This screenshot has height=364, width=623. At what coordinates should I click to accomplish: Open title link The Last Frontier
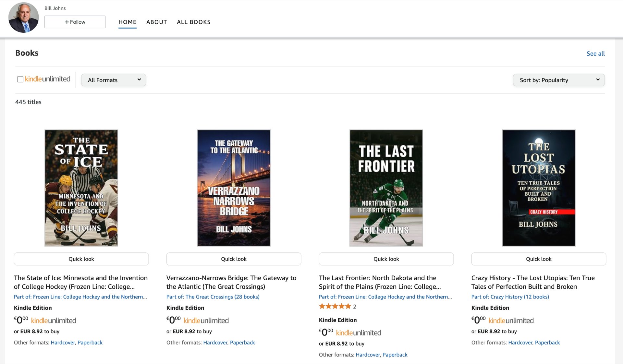click(380, 282)
